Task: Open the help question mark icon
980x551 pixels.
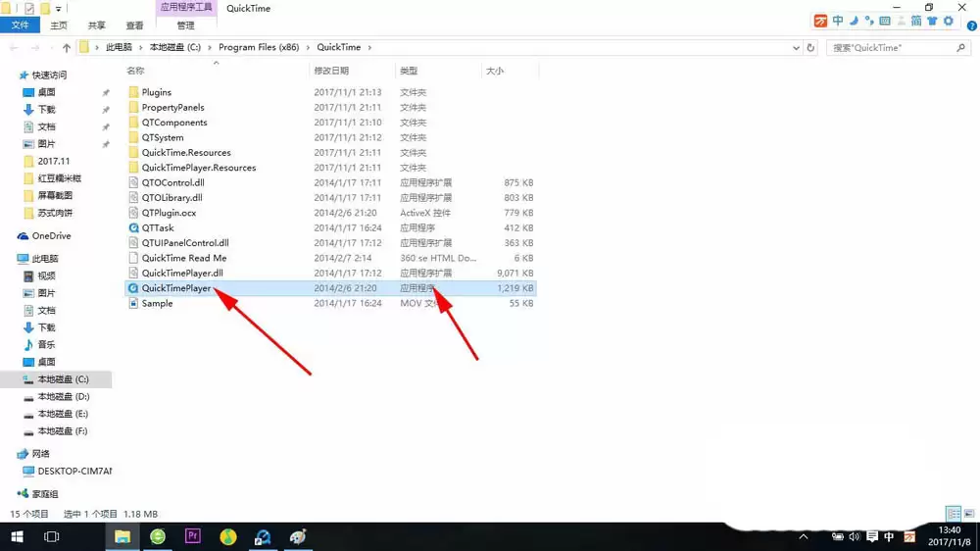Action: pyautogui.click(x=972, y=25)
